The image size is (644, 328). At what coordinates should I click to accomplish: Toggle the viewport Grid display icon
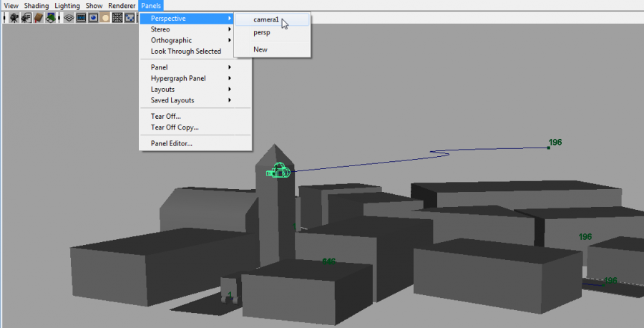click(x=69, y=17)
